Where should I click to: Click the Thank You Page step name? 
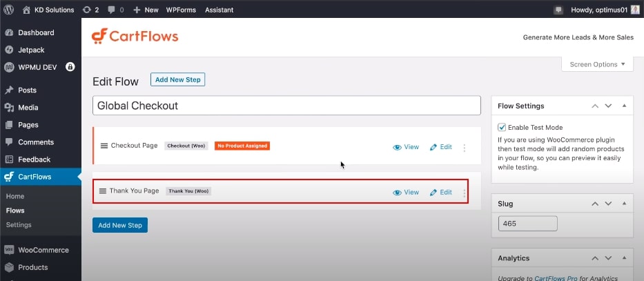tap(134, 191)
